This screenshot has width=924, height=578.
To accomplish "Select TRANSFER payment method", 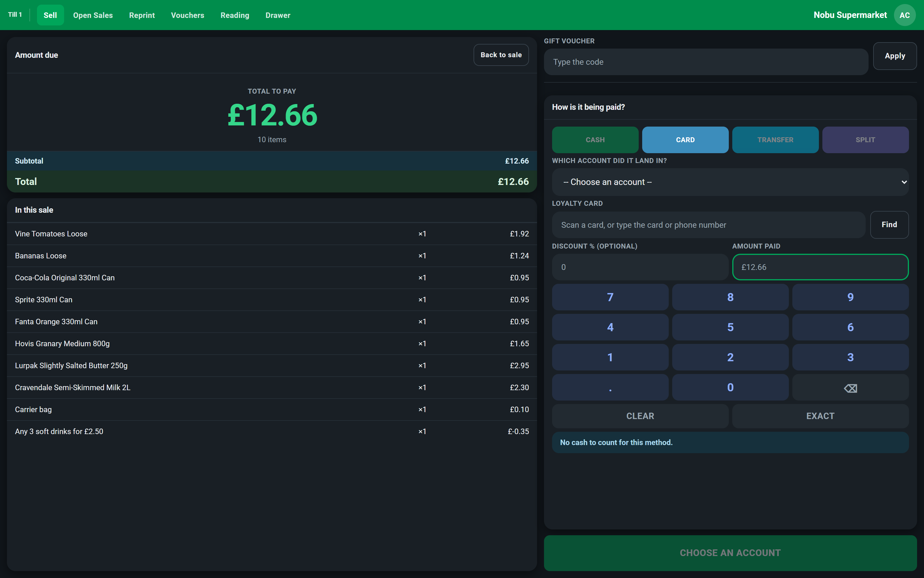I will [775, 140].
